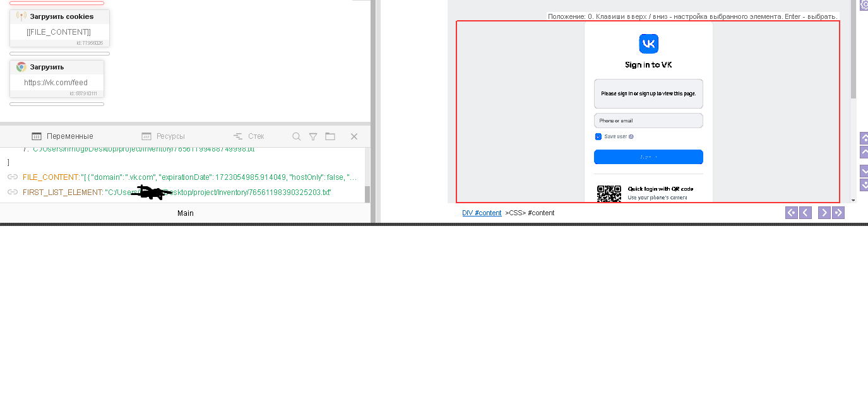The width and height of the screenshot is (868, 409).
Task: Click the link icon beside FILE_CONTENT
Action: (x=13, y=177)
